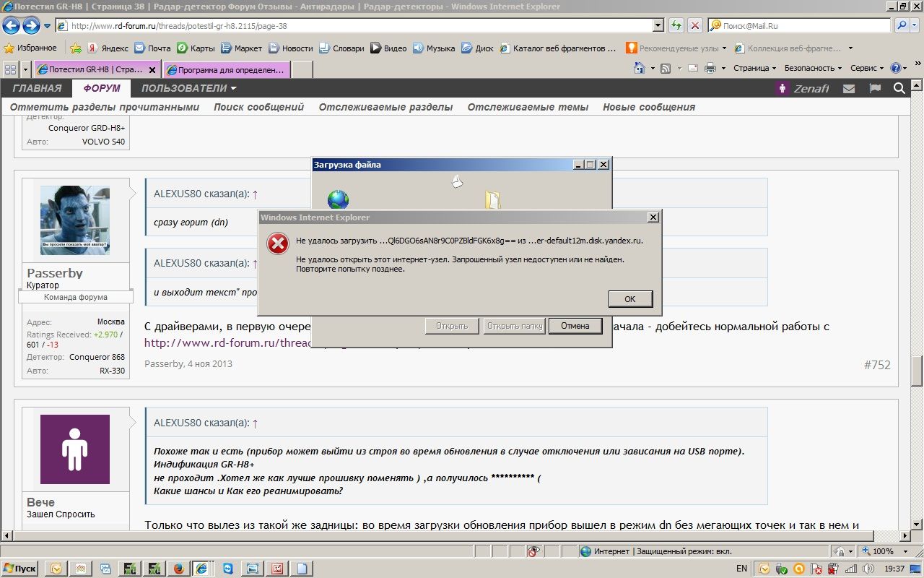
Task: Launch Firefox from the taskbar
Action: (178, 569)
